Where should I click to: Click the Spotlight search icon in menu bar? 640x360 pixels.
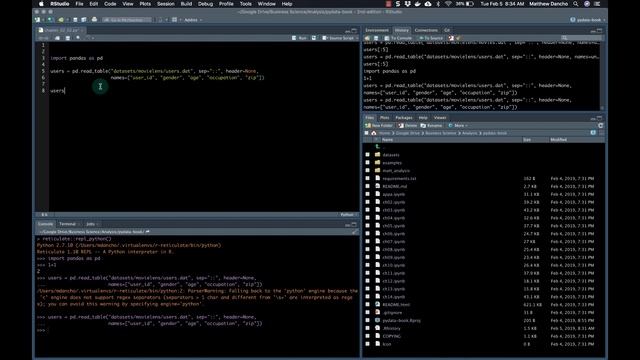click(576, 4)
